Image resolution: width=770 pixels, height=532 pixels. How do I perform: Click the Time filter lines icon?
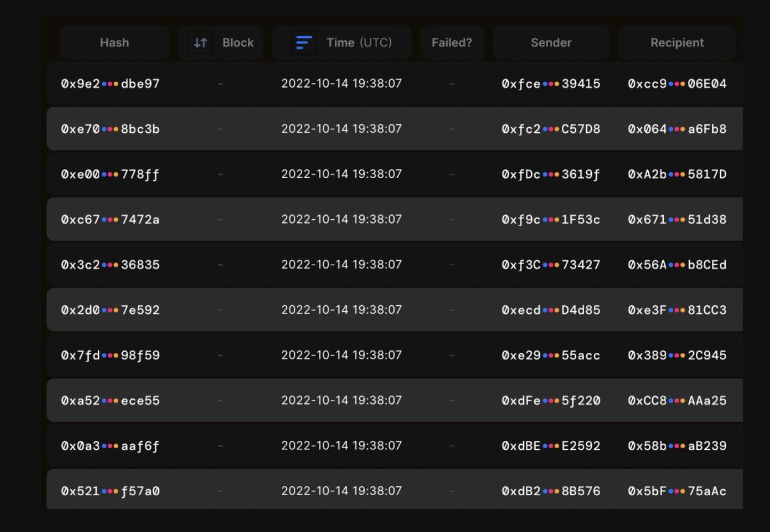click(304, 43)
